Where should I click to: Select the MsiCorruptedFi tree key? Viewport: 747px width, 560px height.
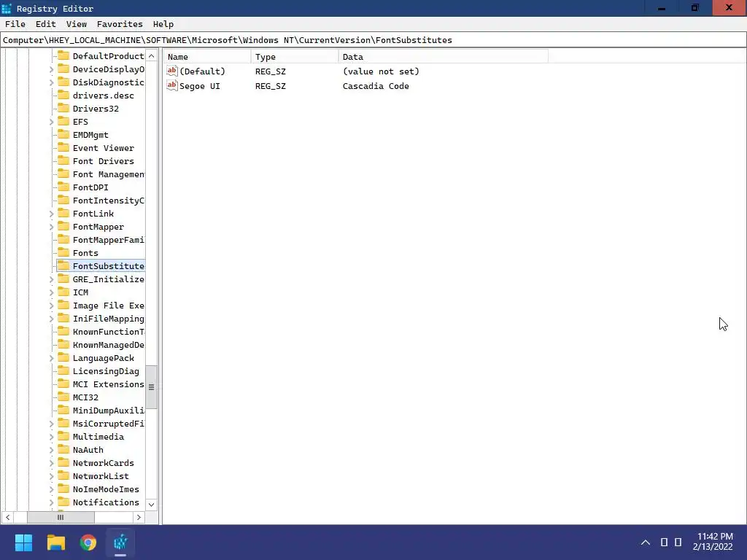tap(108, 424)
